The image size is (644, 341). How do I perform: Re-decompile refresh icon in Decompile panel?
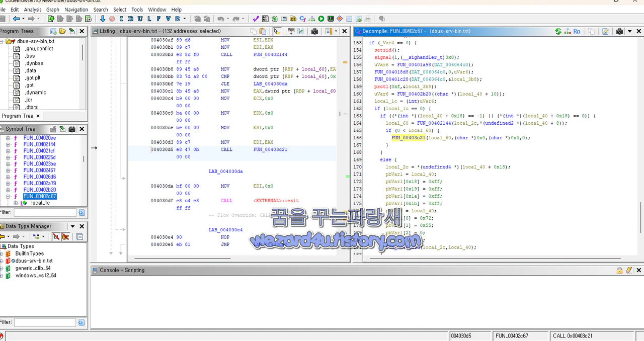[x=558, y=31]
